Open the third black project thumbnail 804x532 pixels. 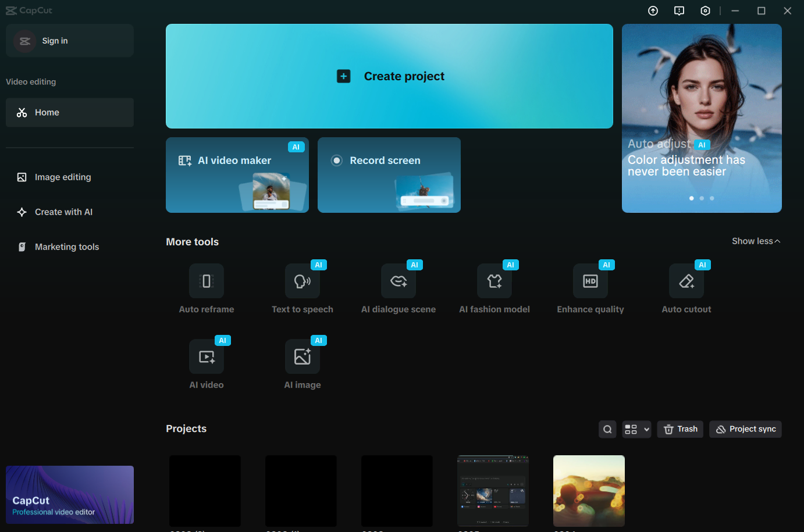pyautogui.click(x=397, y=491)
